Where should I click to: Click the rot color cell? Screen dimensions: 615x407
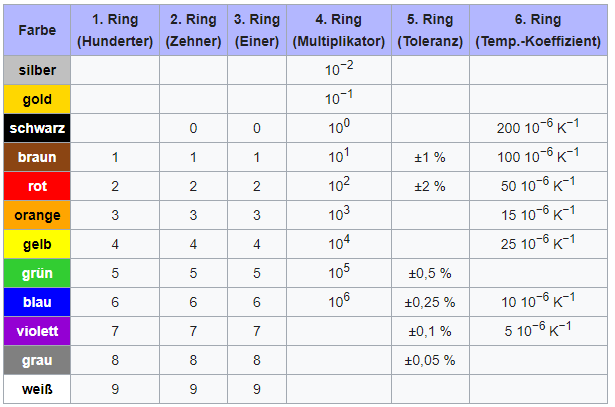point(37,186)
